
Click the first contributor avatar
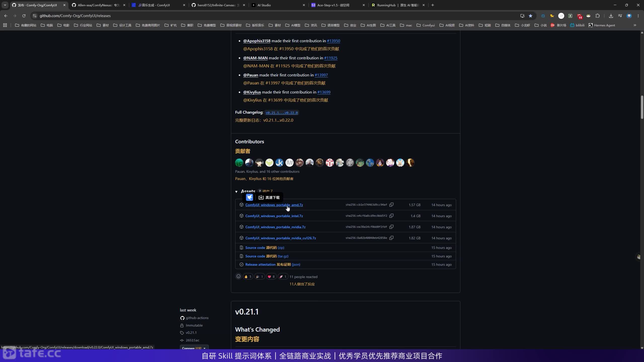pyautogui.click(x=239, y=163)
